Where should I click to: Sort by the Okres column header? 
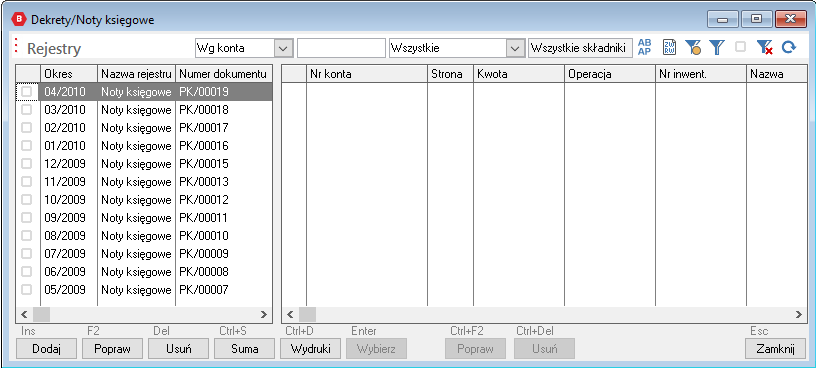(x=69, y=74)
